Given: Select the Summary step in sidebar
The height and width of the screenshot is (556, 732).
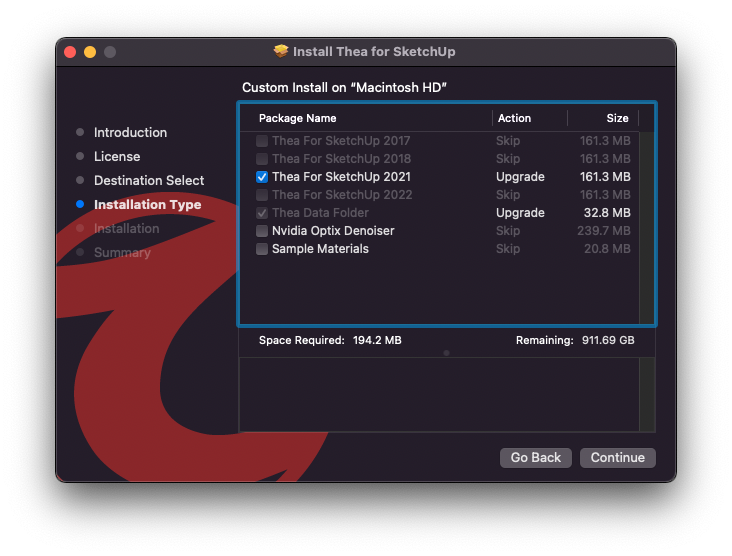Looking at the screenshot, I should point(122,253).
